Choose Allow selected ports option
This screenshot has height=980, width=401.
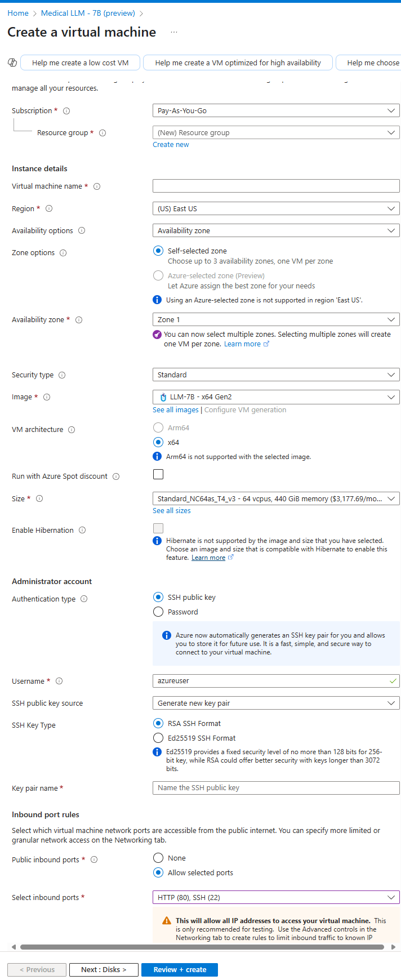pyautogui.click(x=158, y=872)
